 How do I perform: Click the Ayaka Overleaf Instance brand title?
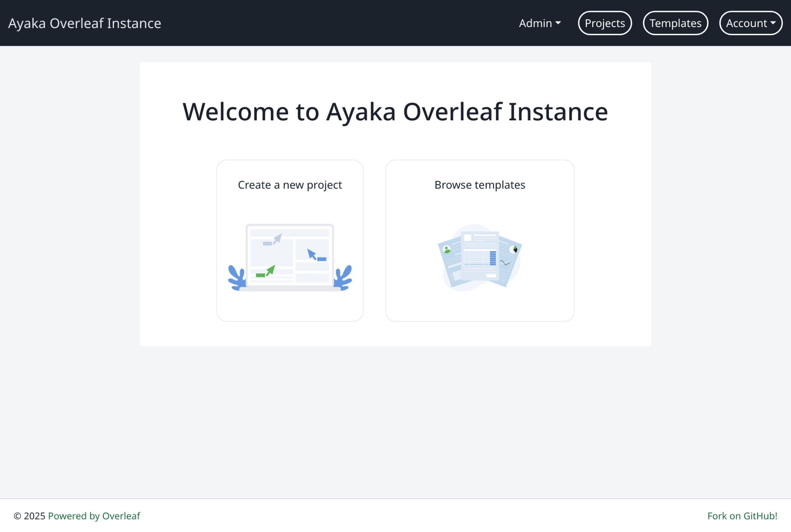pos(85,23)
